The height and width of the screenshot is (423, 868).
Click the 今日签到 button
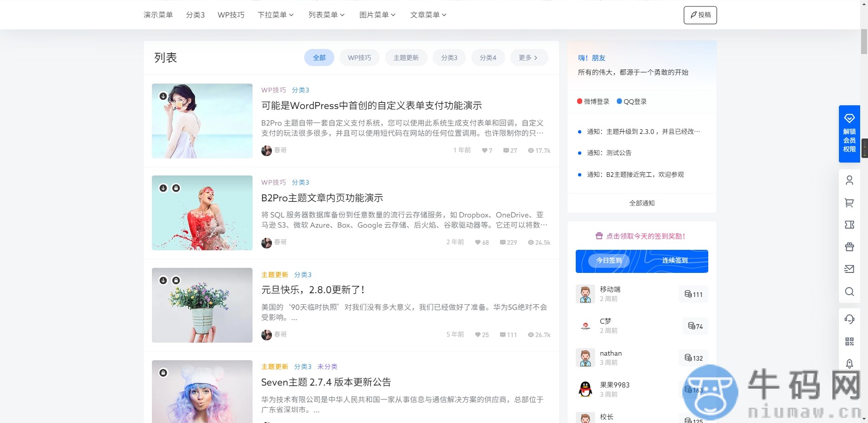point(609,260)
